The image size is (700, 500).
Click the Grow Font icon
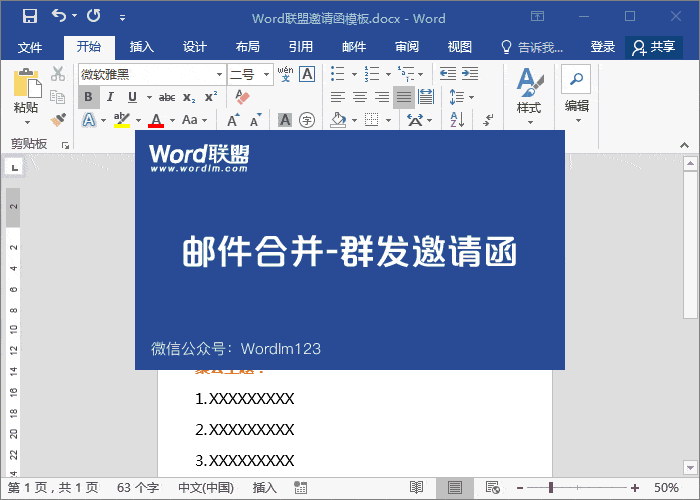(233, 120)
